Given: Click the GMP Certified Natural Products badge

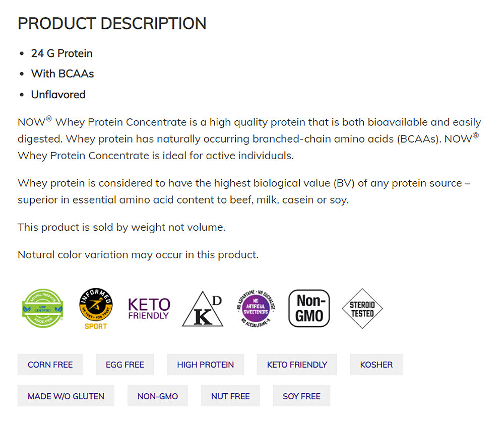Looking at the screenshot, I should (42, 308).
